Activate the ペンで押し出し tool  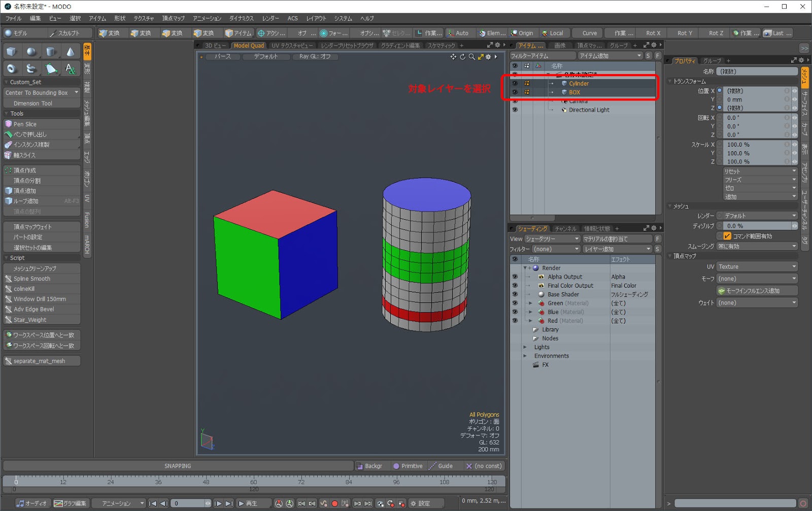point(42,134)
